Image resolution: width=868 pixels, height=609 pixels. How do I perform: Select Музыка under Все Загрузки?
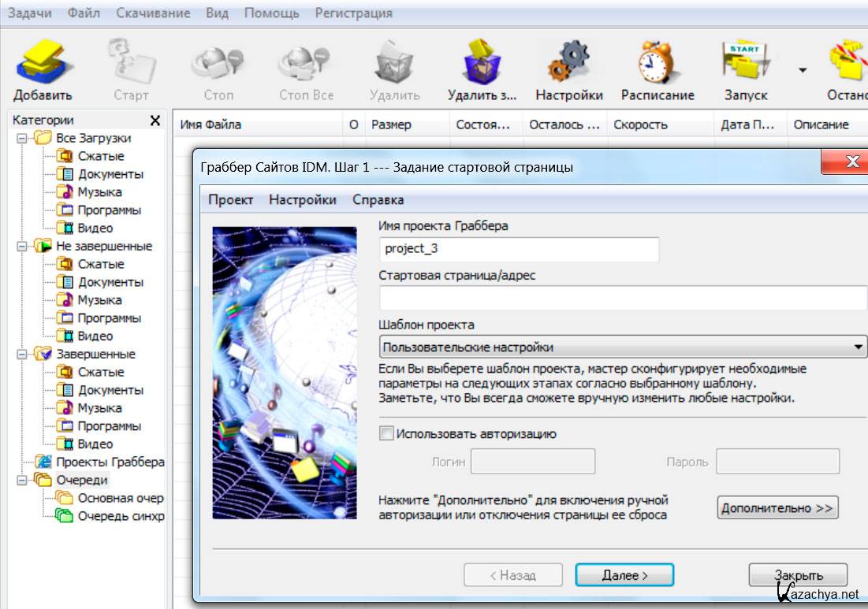click(x=99, y=192)
